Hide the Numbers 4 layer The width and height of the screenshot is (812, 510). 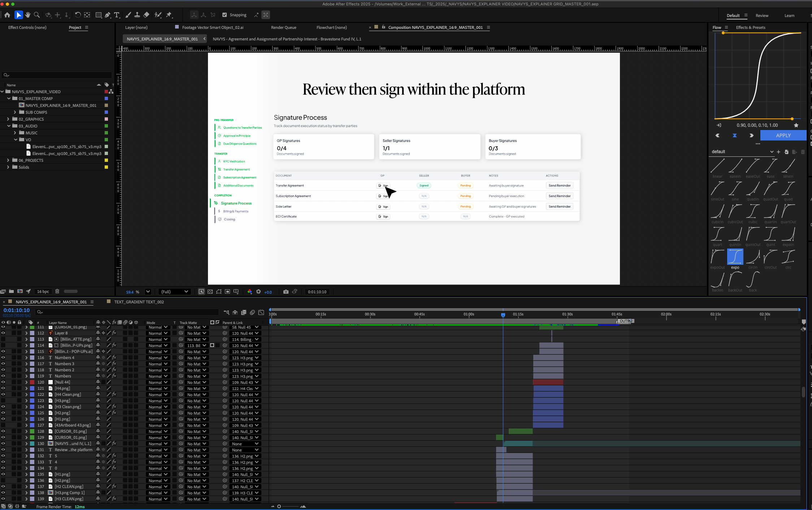[x=3, y=358]
